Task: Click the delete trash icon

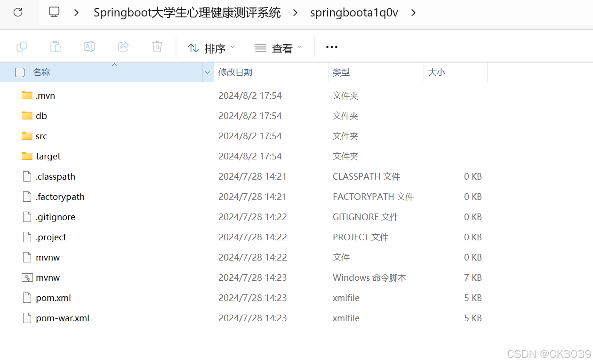Action: (157, 47)
